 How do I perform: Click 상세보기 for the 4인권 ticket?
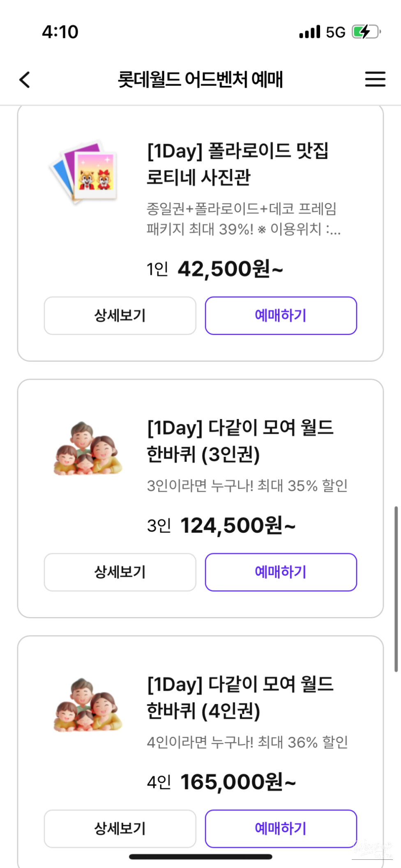[120, 828]
